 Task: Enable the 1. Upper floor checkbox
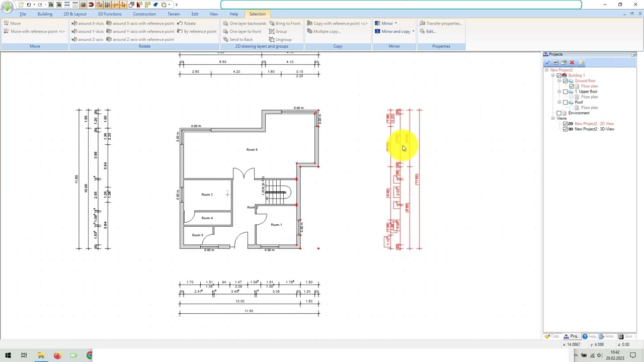(565, 92)
